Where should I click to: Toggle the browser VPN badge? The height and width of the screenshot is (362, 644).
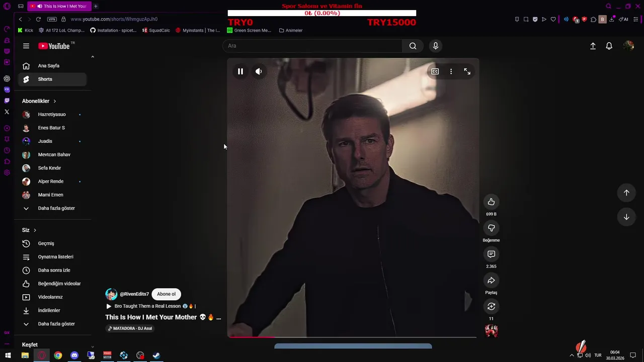52,19
